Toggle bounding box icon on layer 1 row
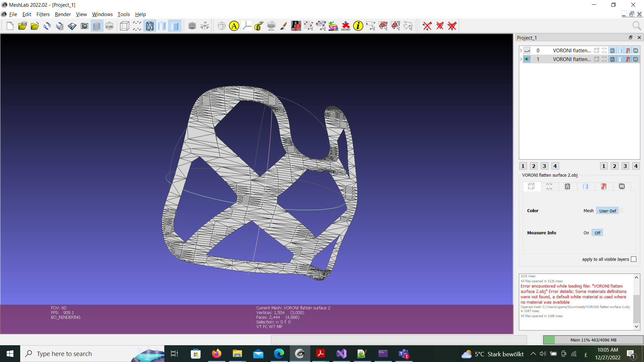 click(596, 59)
